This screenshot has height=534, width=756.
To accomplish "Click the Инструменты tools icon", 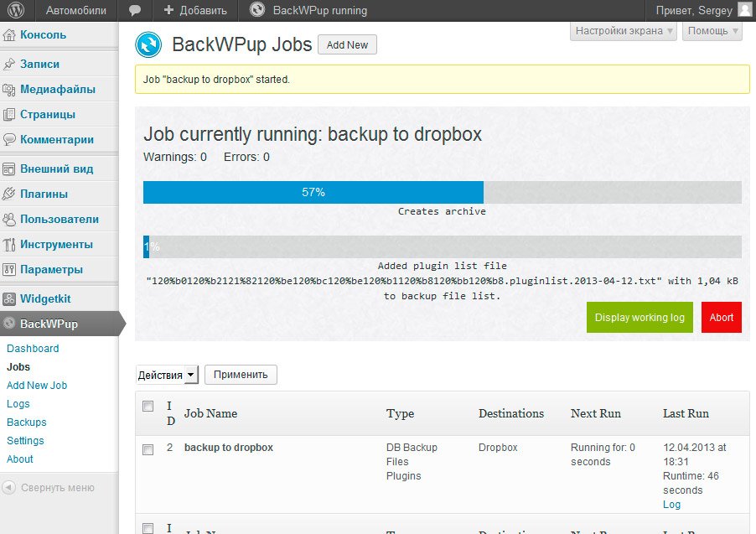I will (9, 245).
